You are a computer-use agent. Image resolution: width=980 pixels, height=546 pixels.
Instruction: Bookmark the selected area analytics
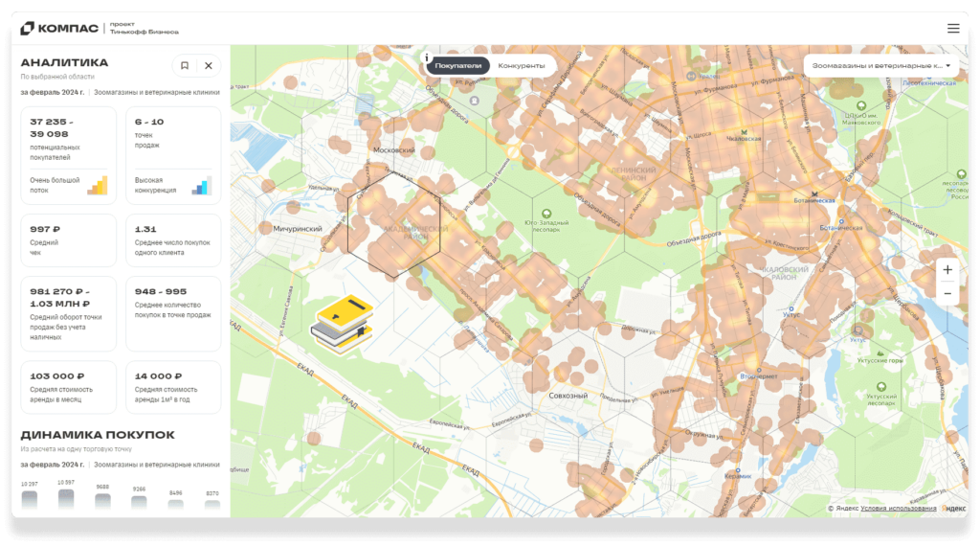click(185, 66)
